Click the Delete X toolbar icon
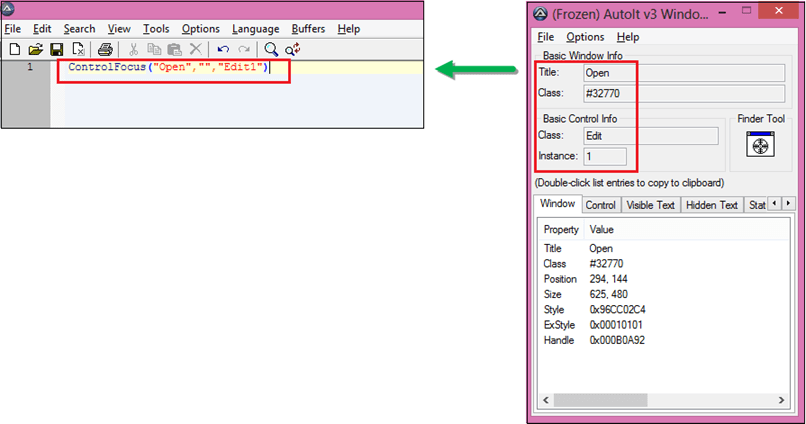806x424 pixels. tap(195, 49)
